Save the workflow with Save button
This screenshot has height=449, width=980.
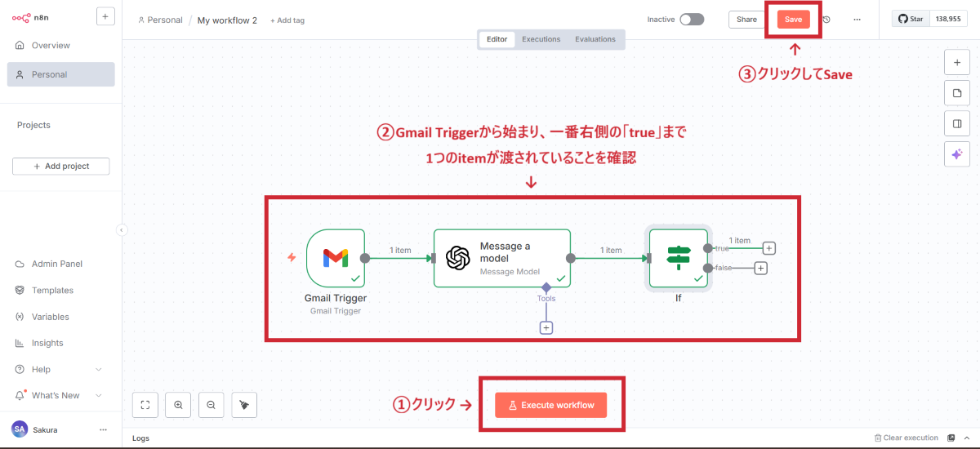[x=793, y=20]
